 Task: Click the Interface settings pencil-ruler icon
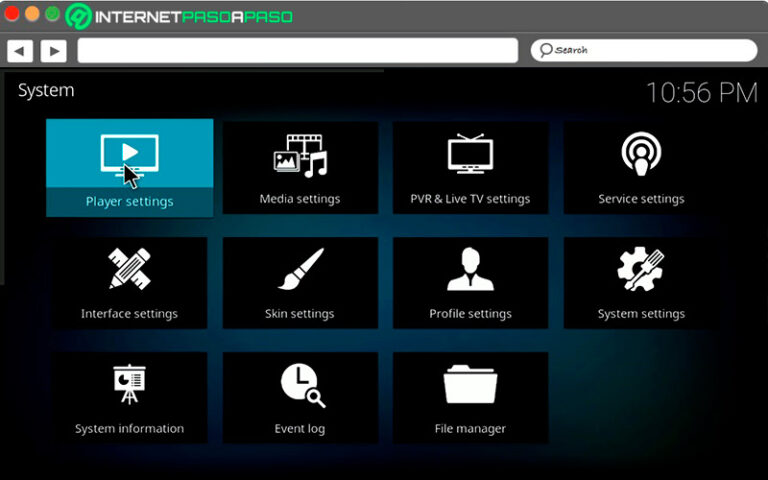[129, 269]
